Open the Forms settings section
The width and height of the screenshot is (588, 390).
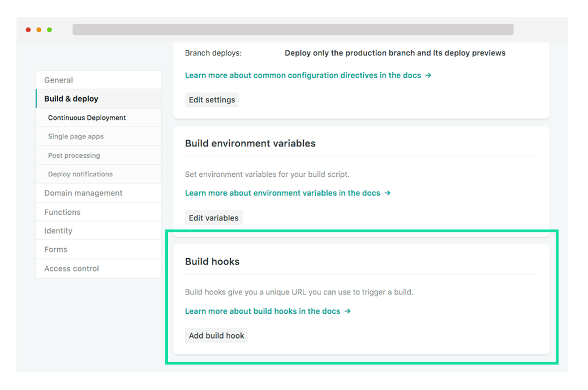(x=55, y=249)
